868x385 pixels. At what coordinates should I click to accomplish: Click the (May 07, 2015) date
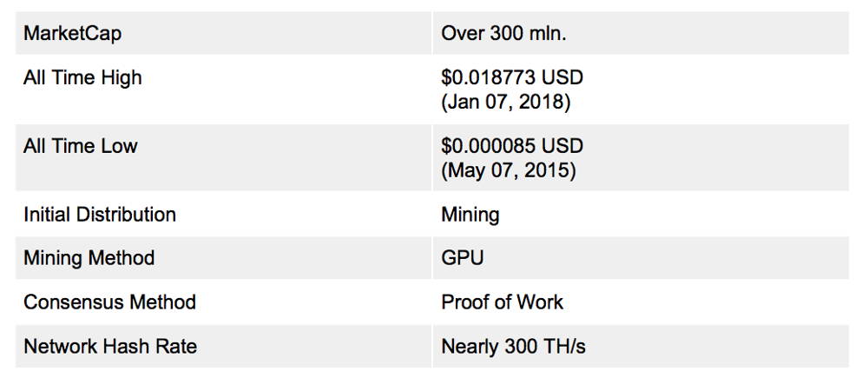pos(508,170)
